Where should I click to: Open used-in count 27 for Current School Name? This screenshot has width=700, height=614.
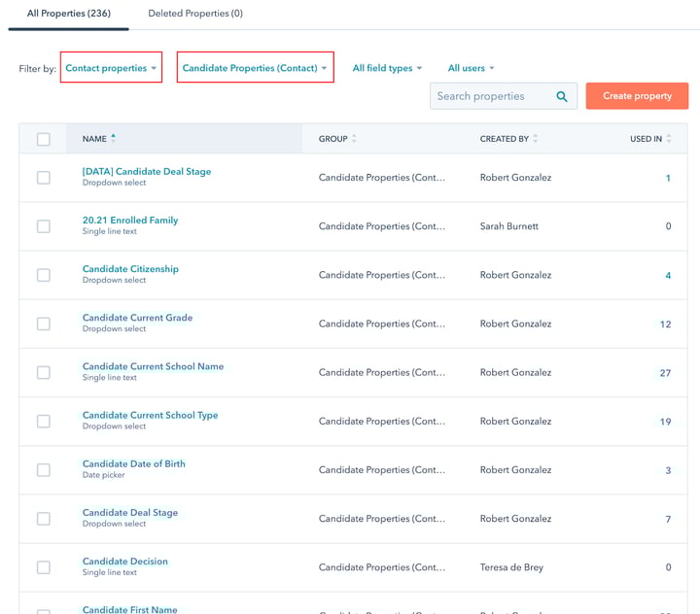665,373
